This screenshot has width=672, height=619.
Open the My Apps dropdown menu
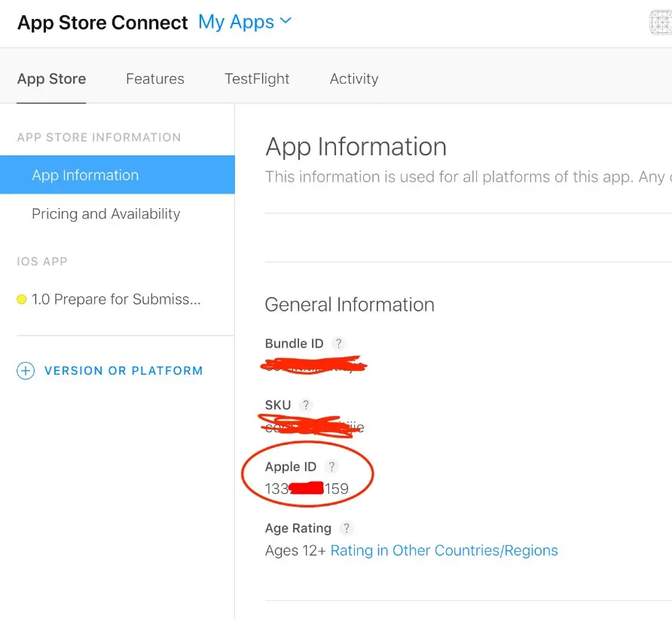pos(245,22)
